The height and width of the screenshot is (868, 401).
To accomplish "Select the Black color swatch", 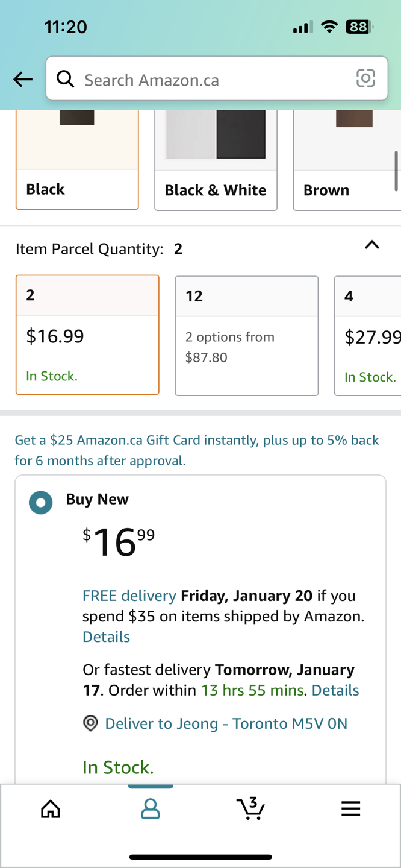I will (77, 160).
